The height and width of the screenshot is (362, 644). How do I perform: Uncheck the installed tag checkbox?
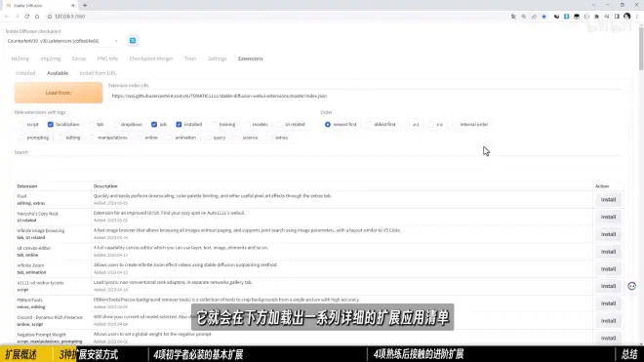click(x=179, y=124)
